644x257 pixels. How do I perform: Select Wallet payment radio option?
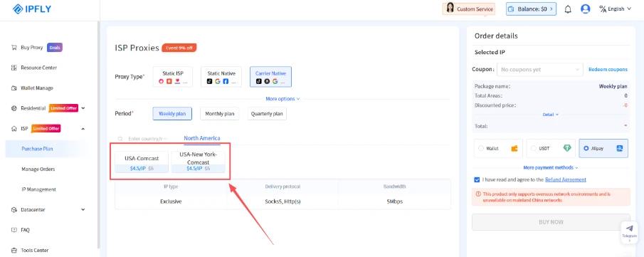tap(481, 149)
